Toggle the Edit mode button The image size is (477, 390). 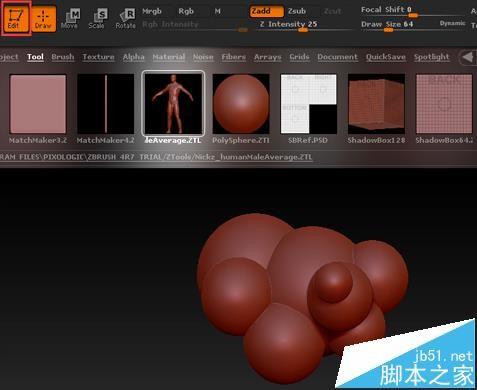[x=16, y=19]
